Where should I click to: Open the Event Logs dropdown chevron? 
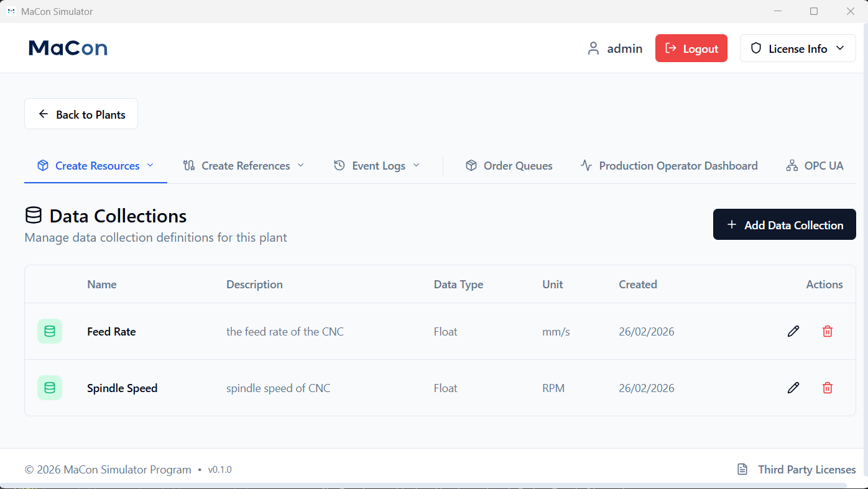pyautogui.click(x=415, y=165)
